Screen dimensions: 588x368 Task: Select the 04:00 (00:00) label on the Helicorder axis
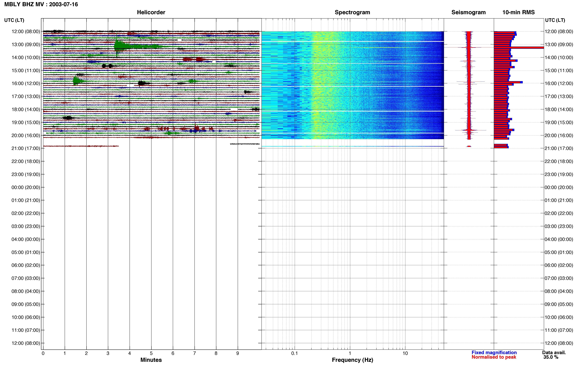[x=26, y=239]
